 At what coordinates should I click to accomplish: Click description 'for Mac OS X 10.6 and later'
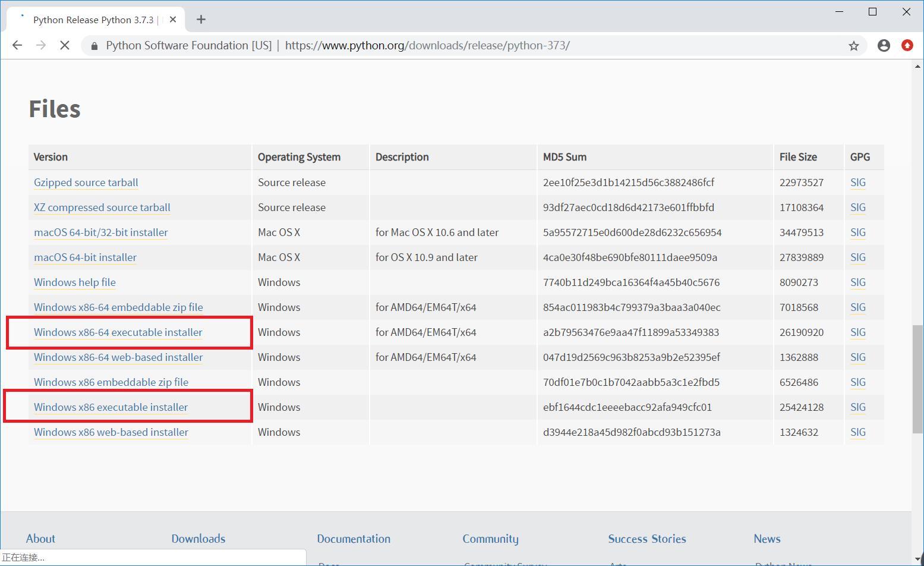pos(437,232)
